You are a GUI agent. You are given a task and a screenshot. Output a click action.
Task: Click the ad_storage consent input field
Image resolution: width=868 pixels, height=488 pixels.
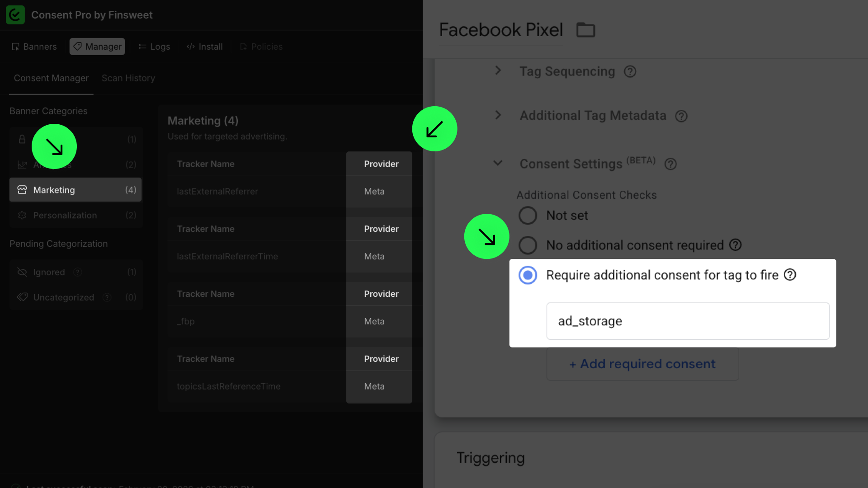pos(688,321)
